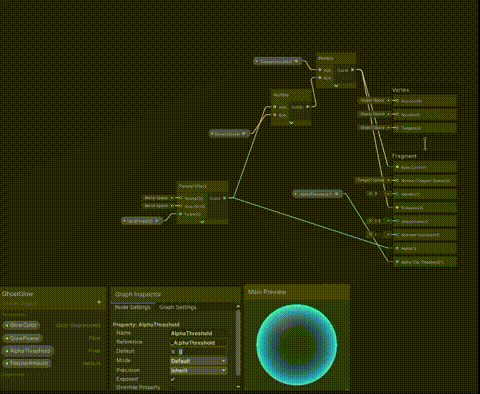
Task: Click the Fresnel Effect View Dir input port
Action: pos(180,206)
